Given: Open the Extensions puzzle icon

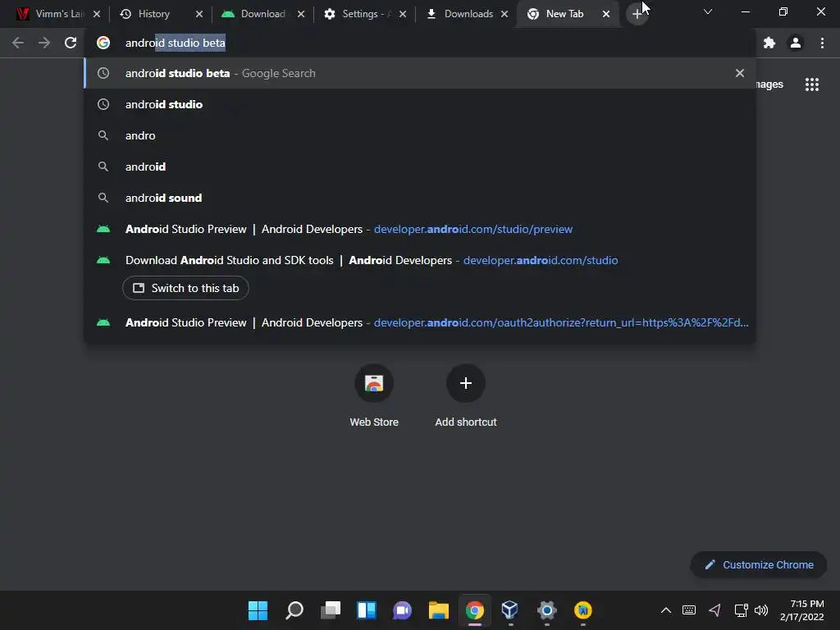Looking at the screenshot, I should coord(769,43).
